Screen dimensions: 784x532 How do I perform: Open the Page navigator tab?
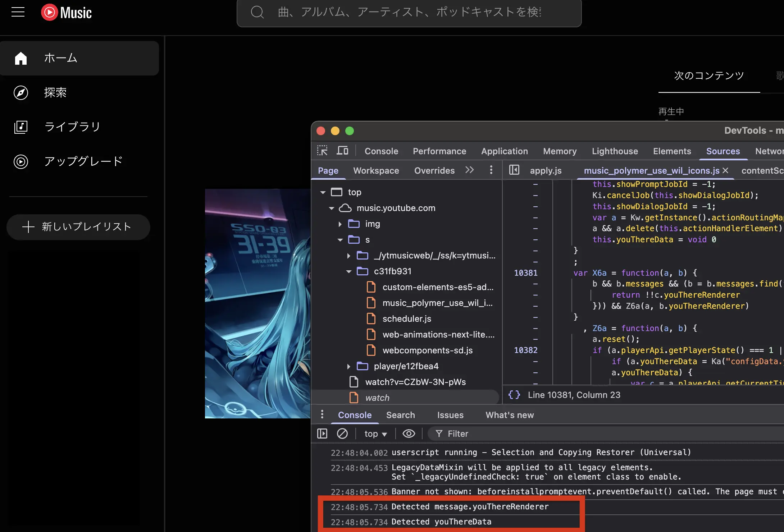[328, 171]
